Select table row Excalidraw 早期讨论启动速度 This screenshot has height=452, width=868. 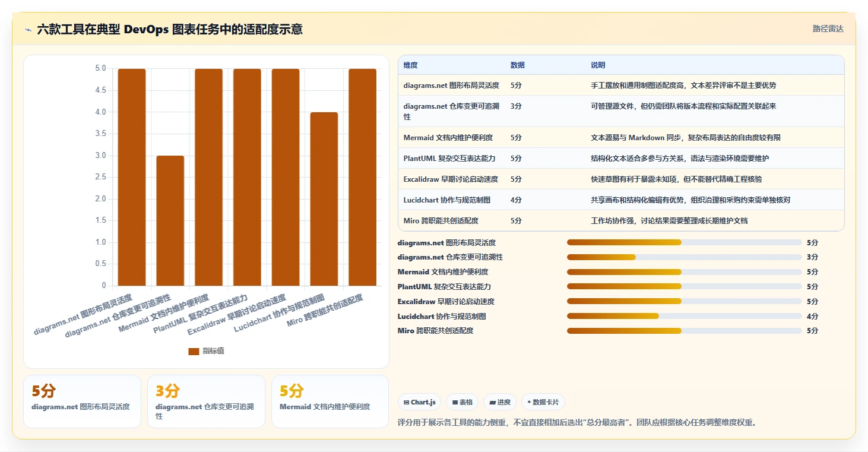point(621,179)
